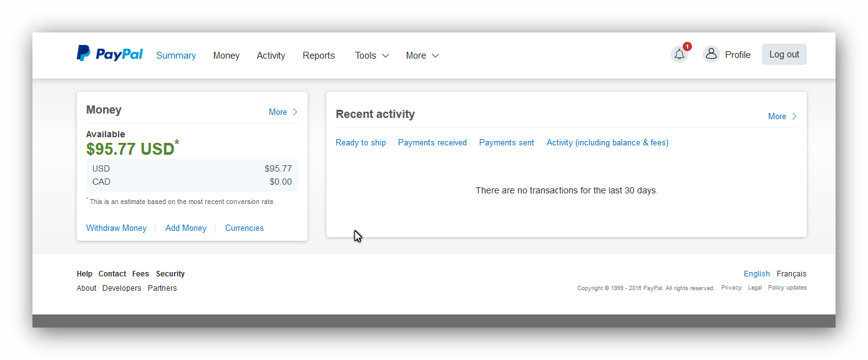The width and height of the screenshot is (868, 360).
Task: Switch language to English
Action: pos(757,274)
